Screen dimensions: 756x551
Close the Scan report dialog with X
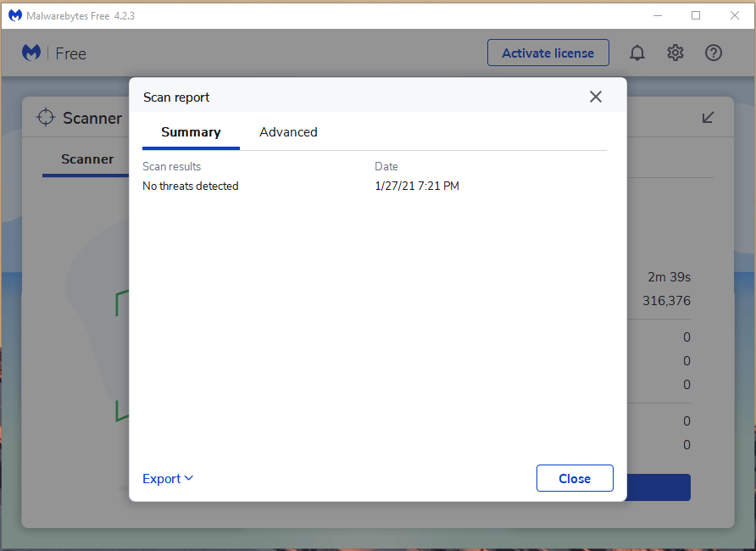click(x=596, y=97)
